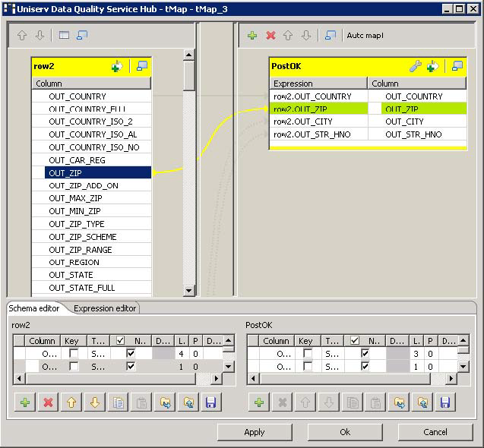This screenshot has width=484, height=448.
Task: Toggle Key checkbox in first row2 schema row
Action: tap(74, 354)
